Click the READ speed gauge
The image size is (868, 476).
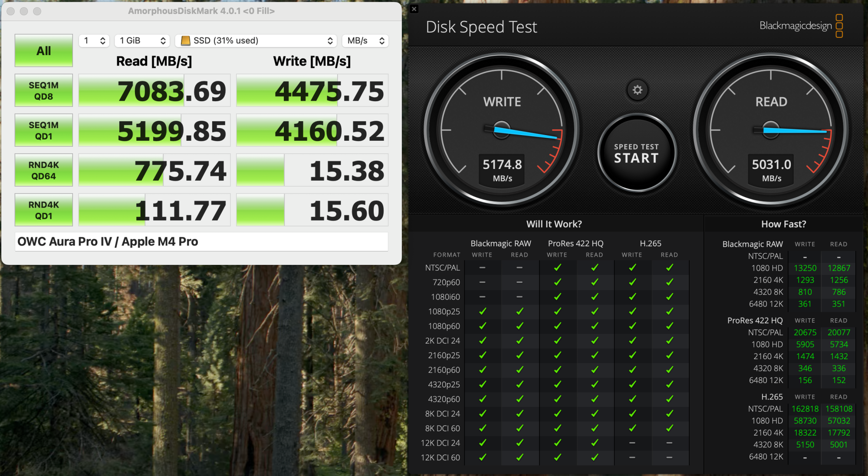click(x=771, y=129)
